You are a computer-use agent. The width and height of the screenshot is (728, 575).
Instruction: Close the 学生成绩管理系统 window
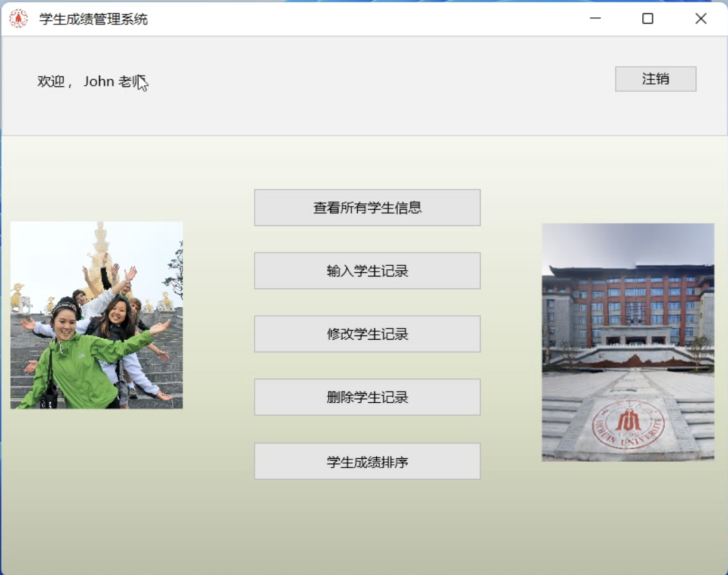[701, 18]
